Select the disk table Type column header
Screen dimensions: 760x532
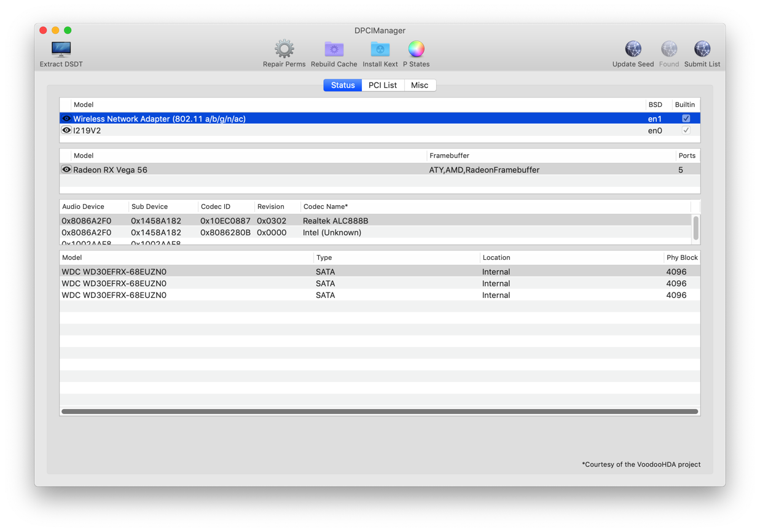click(397, 257)
